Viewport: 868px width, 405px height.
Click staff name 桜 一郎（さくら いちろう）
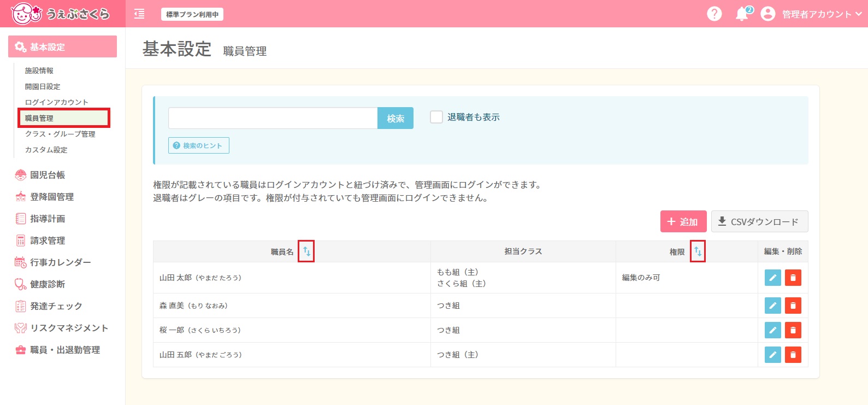(x=200, y=330)
